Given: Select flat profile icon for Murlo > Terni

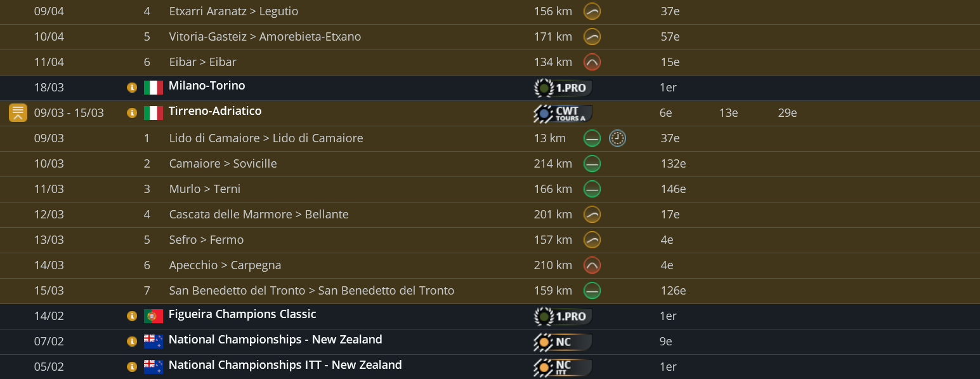Looking at the screenshot, I should coord(592,189).
